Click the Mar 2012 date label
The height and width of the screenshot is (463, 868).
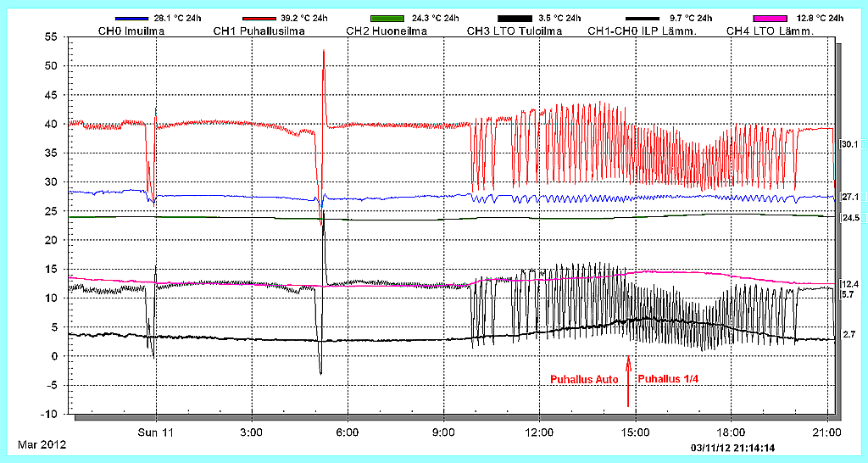point(41,444)
